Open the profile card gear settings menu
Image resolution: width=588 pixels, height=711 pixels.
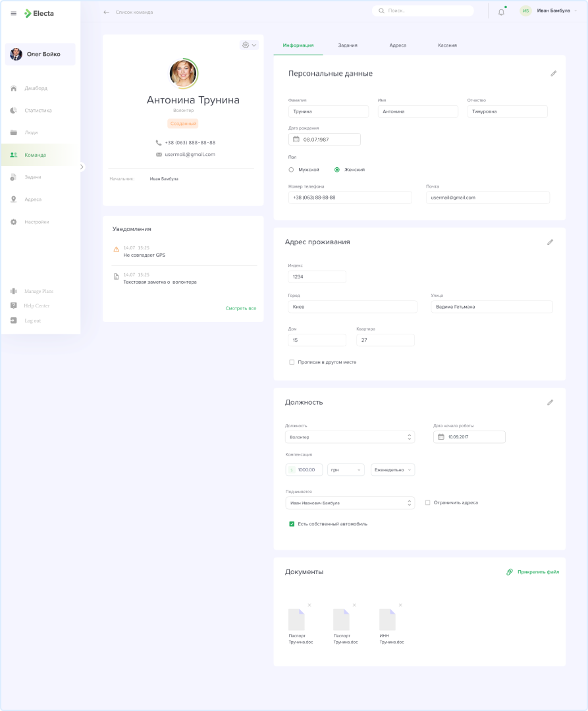[249, 45]
